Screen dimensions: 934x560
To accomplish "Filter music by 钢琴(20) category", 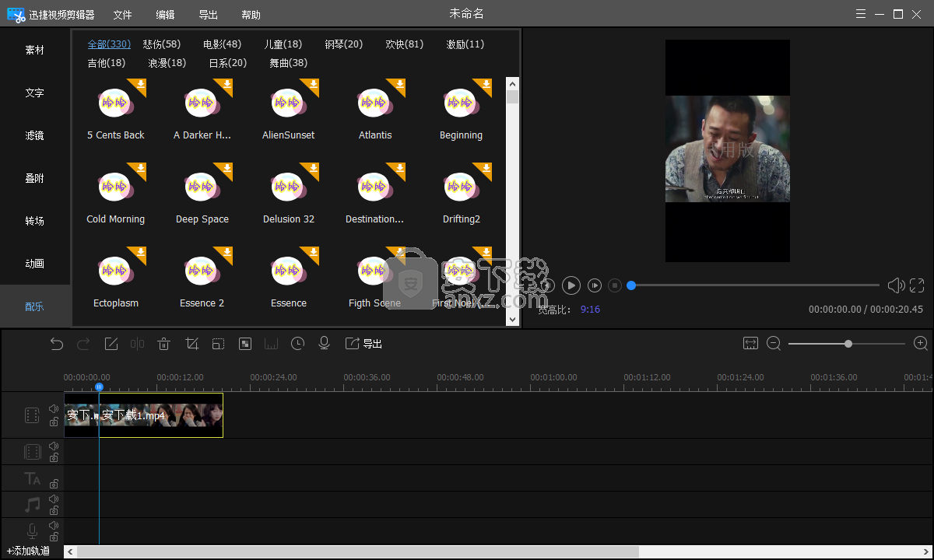I will (x=343, y=44).
